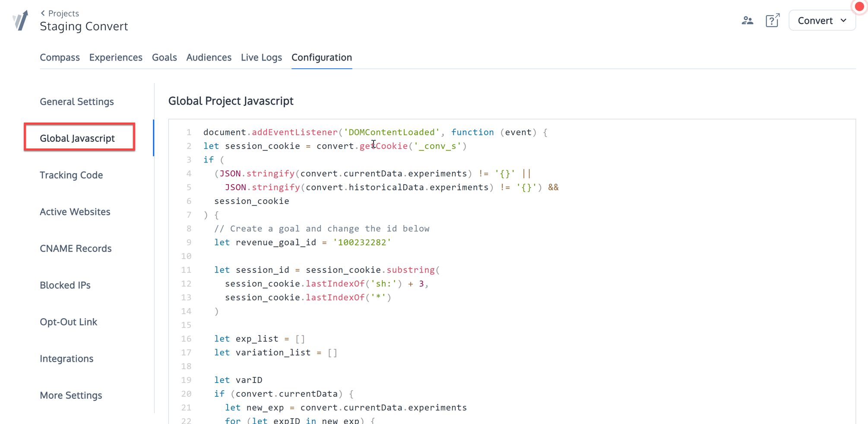
Task: Click 'let varID' on line 19
Action: 238,380
